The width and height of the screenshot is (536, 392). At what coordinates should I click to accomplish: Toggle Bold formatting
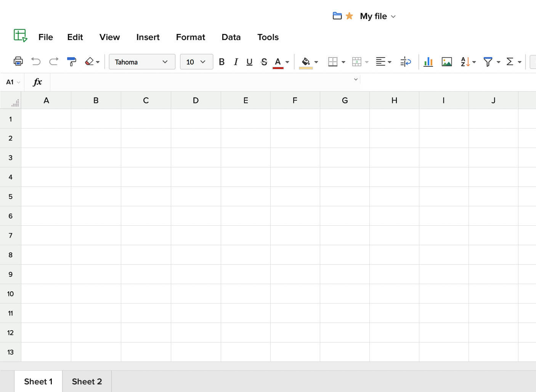pos(221,62)
